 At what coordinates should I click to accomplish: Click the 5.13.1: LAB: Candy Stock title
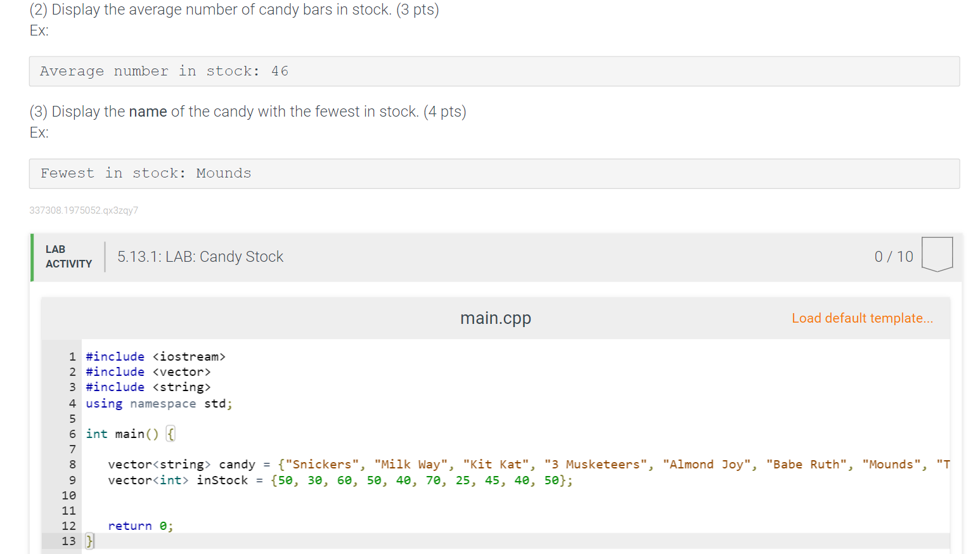(200, 257)
